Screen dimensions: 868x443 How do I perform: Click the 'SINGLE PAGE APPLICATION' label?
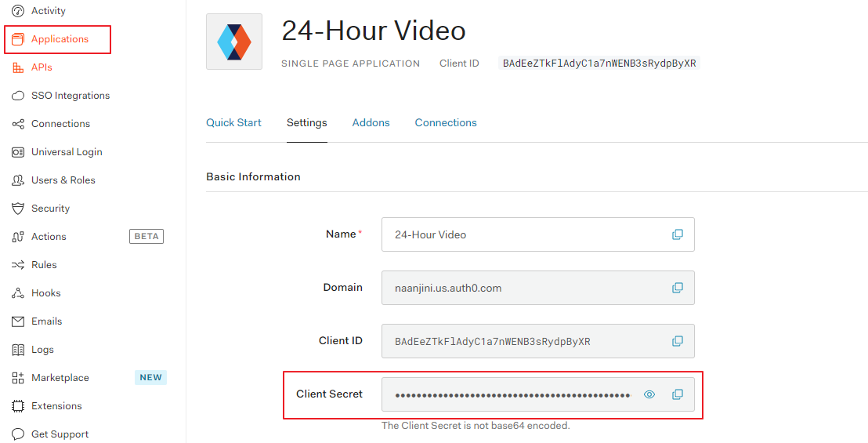point(350,64)
